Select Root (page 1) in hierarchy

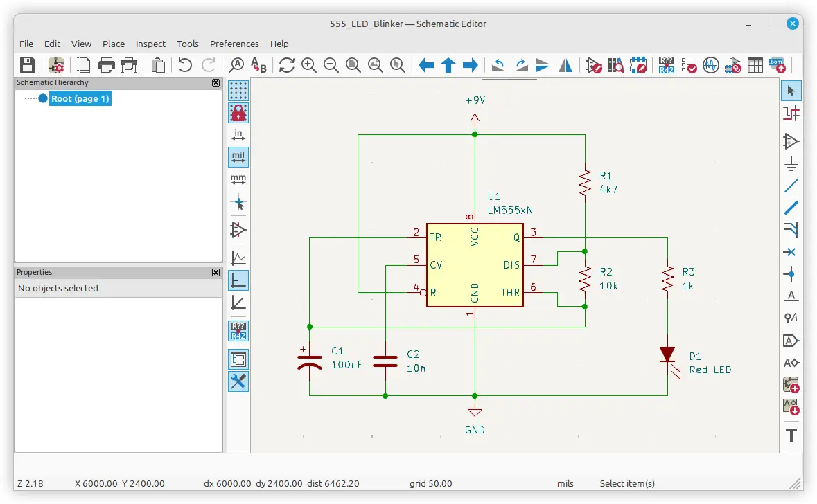click(x=80, y=98)
